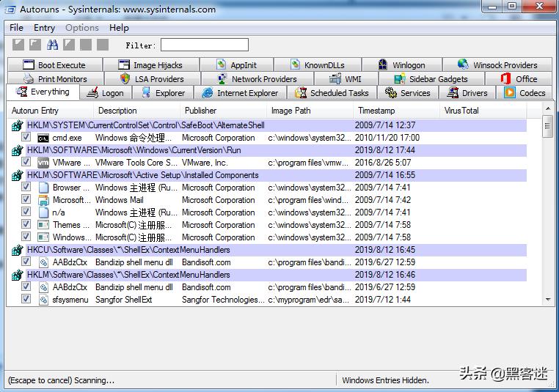Open the Winlogon tab
559x392 pixels.
tap(402, 65)
